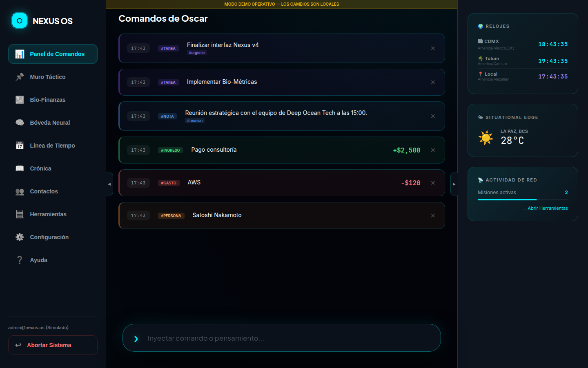Screen dimensions: 588x368
Task: Click the Abortar Sistema button
Action: point(53,345)
